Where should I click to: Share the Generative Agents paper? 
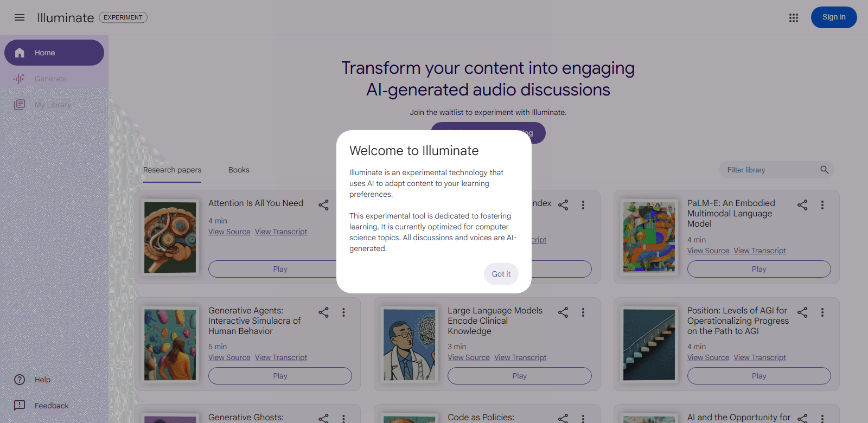pos(324,312)
